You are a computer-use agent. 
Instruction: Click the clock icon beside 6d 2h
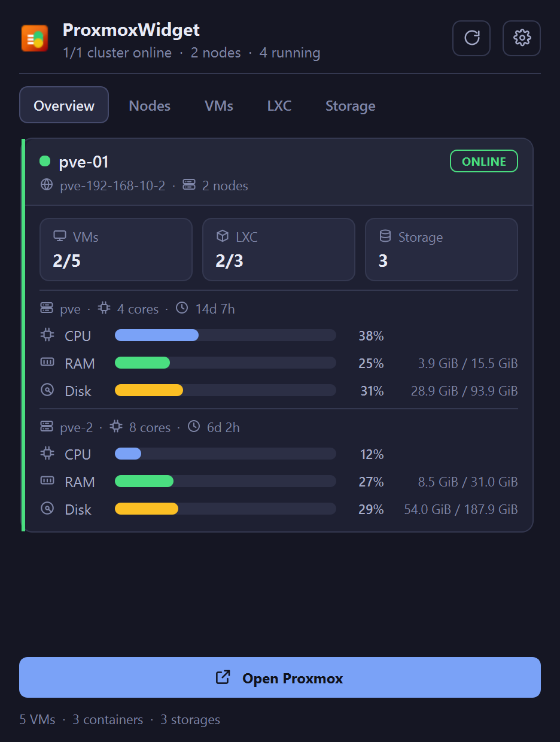194,427
